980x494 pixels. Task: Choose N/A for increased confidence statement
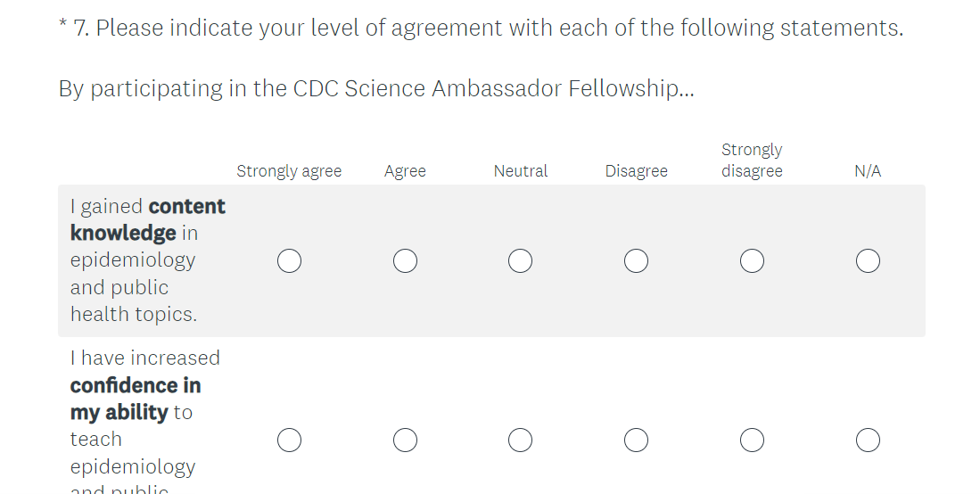pos(868,440)
